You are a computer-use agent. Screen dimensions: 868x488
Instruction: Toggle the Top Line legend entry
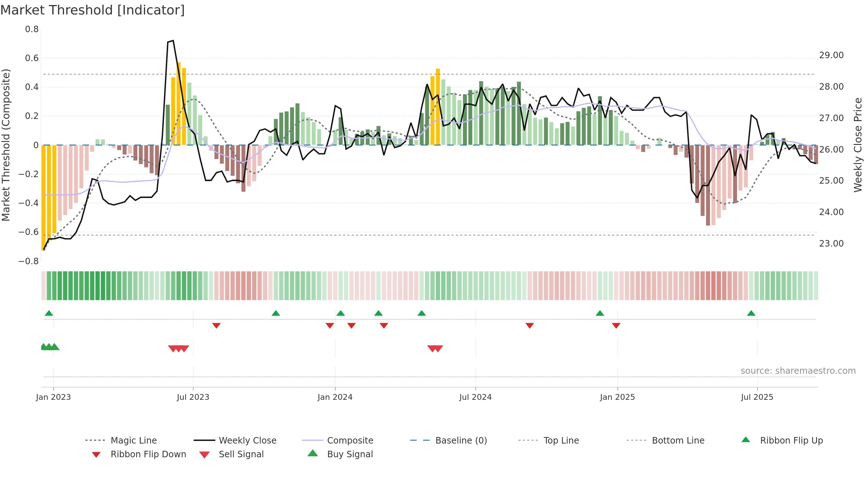[x=548, y=440]
